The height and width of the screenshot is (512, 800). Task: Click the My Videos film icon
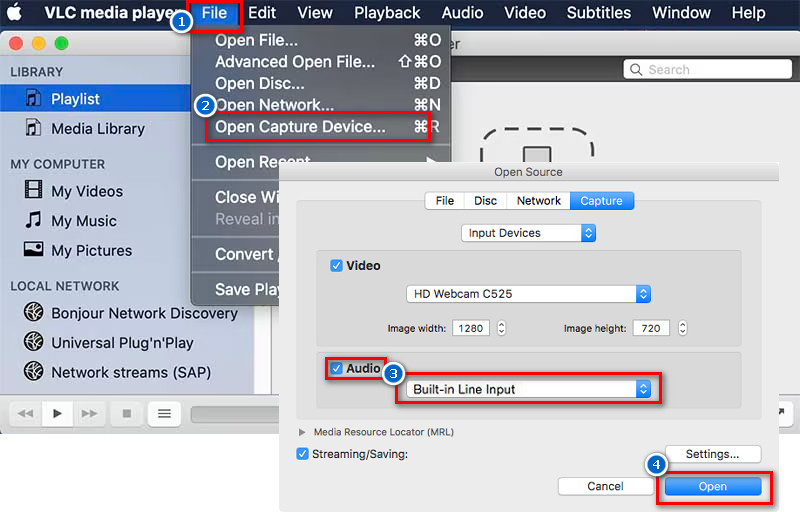pos(33,189)
